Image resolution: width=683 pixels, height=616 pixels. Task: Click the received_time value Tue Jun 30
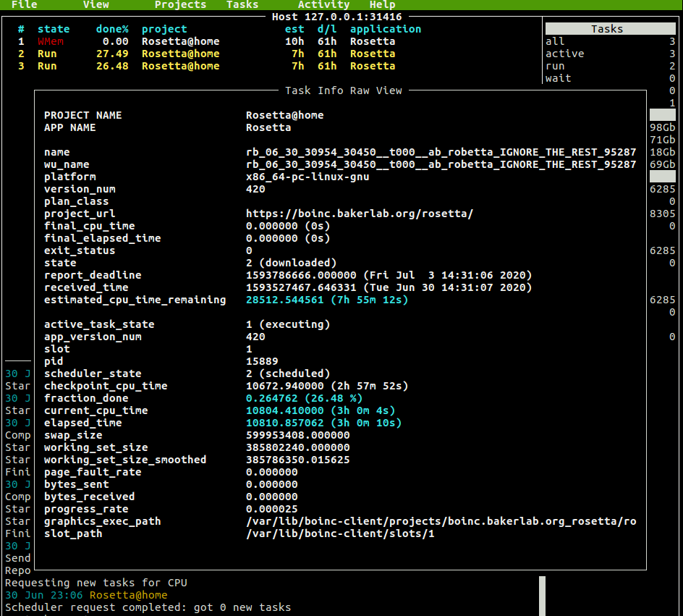[x=389, y=287]
